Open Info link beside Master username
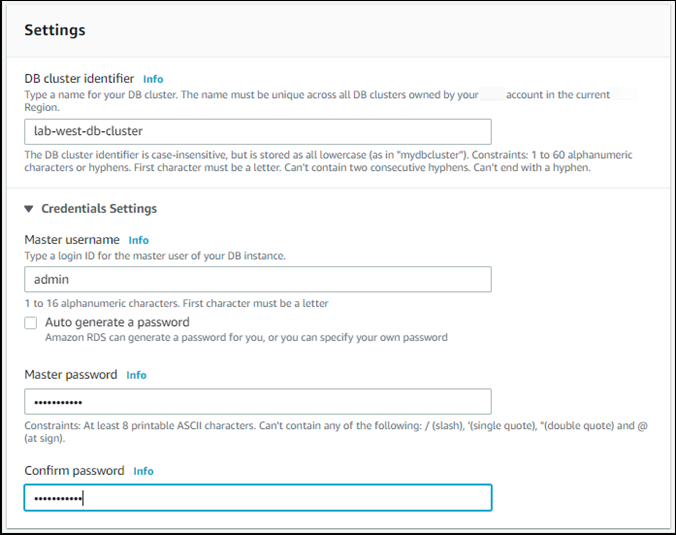The width and height of the screenshot is (676, 535). point(138,240)
